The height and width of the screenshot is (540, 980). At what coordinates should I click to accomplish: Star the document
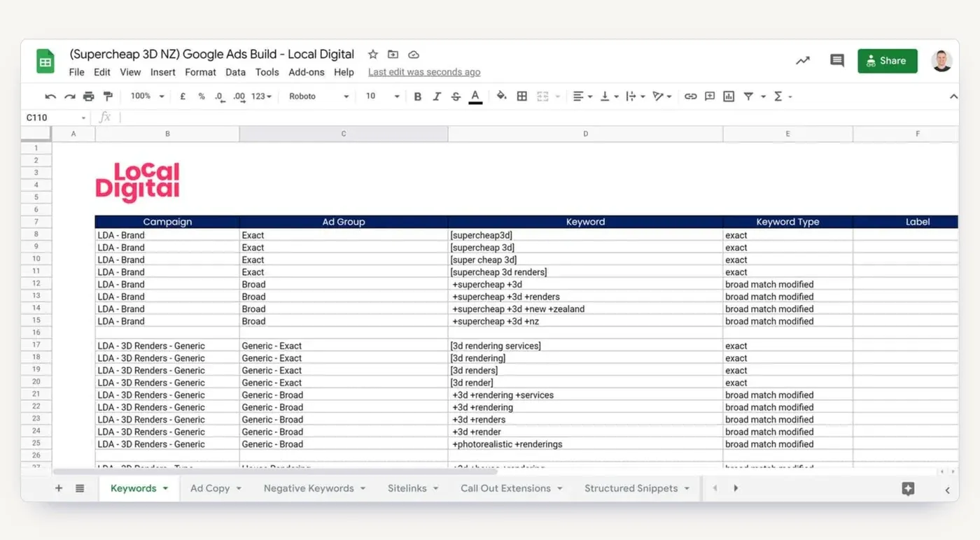pos(373,55)
